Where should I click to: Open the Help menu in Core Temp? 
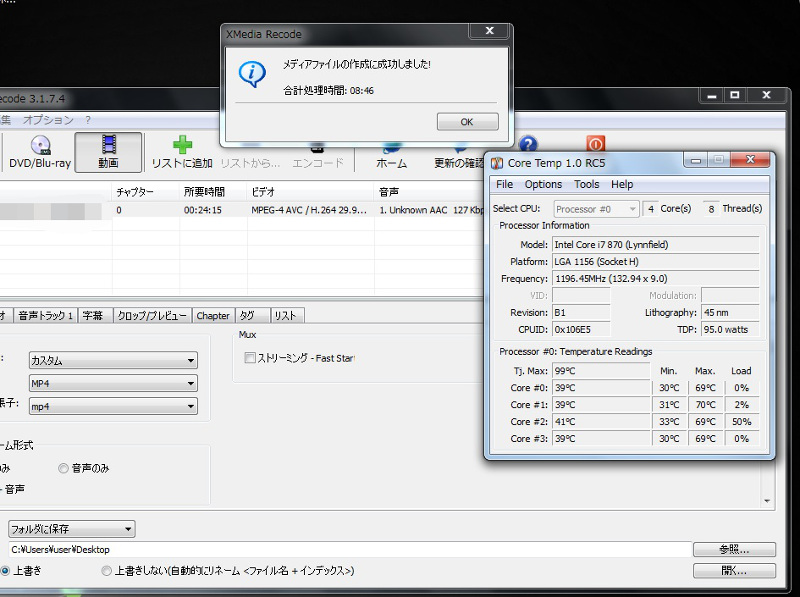(622, 184)
